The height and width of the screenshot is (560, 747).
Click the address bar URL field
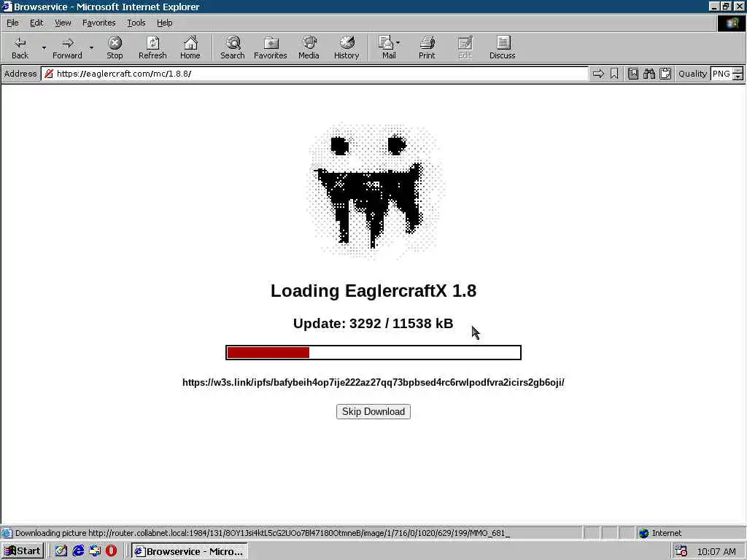314,74
